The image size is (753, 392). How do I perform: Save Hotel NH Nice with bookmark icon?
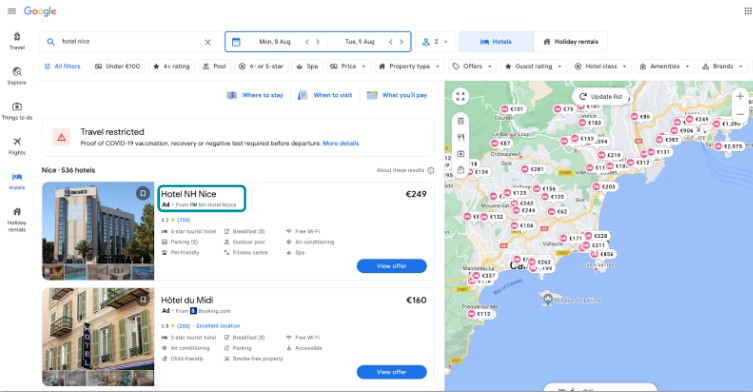(x=143, y=193)
